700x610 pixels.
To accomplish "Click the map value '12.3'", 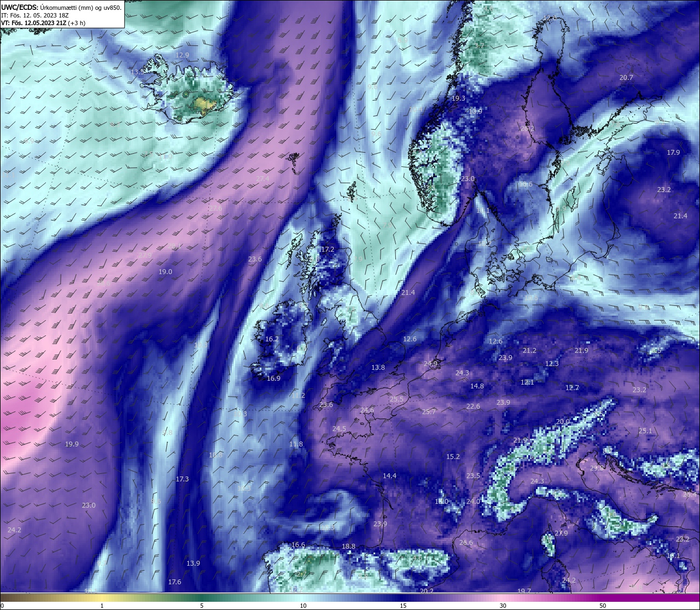I will click(552, 364).
